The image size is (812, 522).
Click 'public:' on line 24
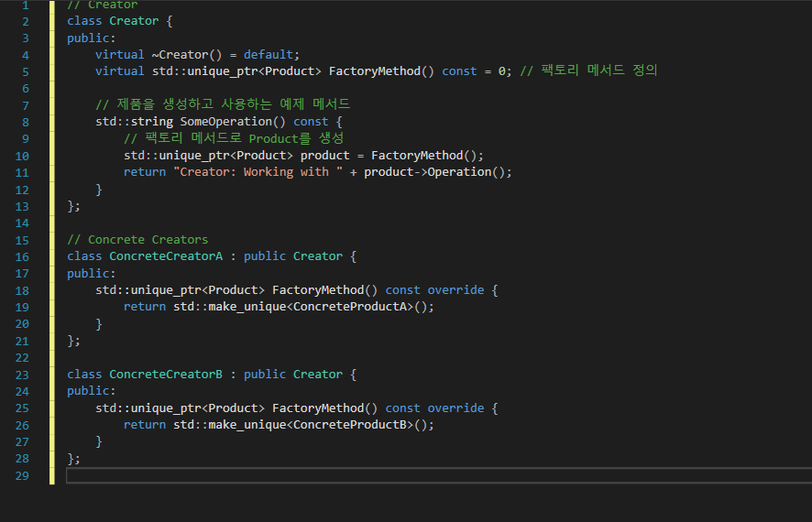(91, 391)
